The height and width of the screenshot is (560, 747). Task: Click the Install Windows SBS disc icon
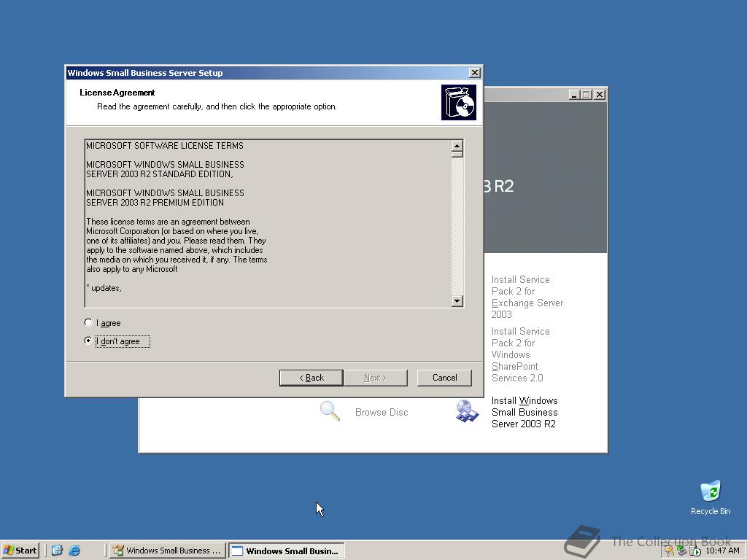(467, 411)
